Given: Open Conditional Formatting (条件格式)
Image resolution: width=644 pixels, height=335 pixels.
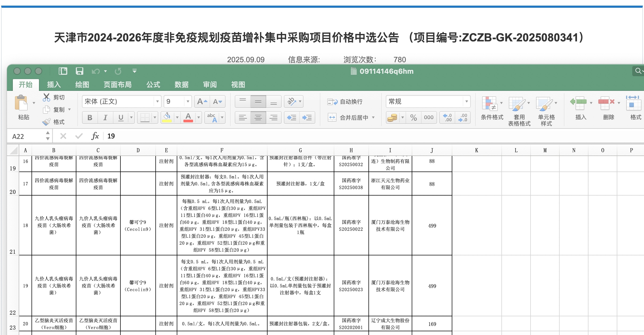Looking at the screenshot, I should coord(492,108).
